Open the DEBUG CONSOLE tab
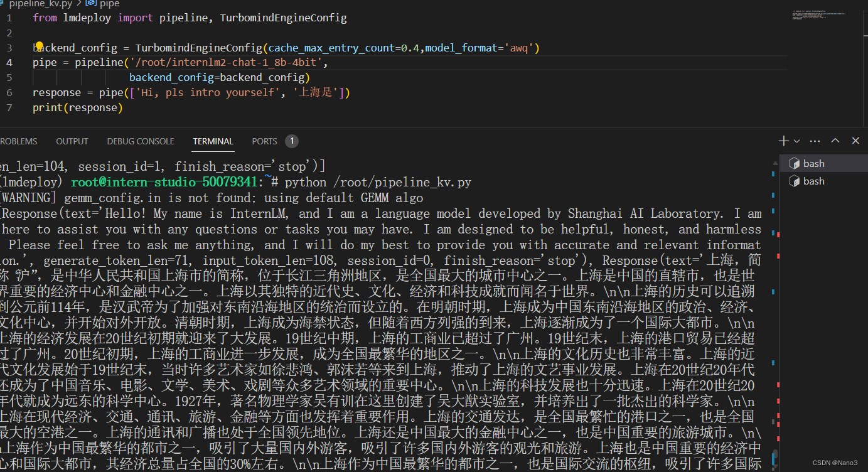 (x=141, y=141)
